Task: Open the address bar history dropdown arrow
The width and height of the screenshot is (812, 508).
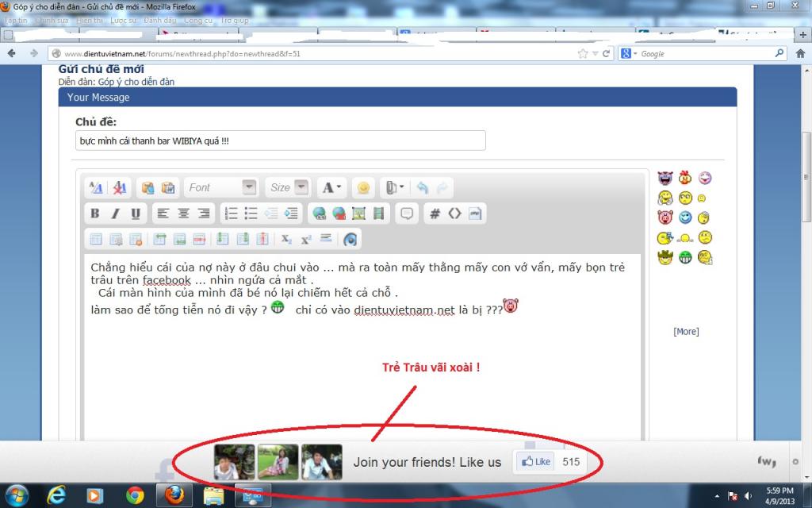Action: point(595,53)
